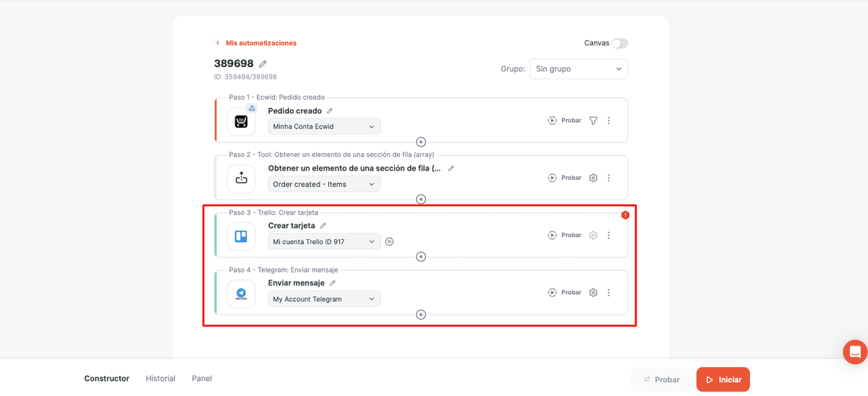Open more options for Pedido creado step
The image size is (868, 396).
click(609, 121)
